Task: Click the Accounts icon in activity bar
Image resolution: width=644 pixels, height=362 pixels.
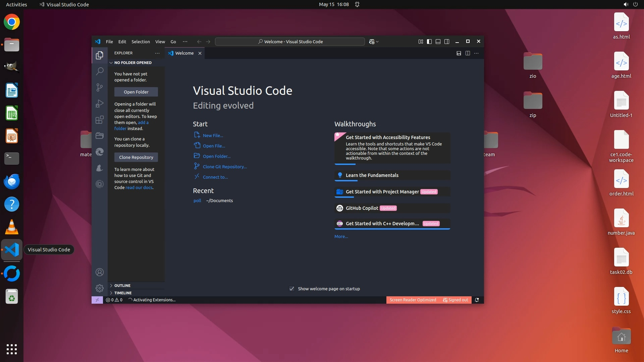Action: point(100,272)
